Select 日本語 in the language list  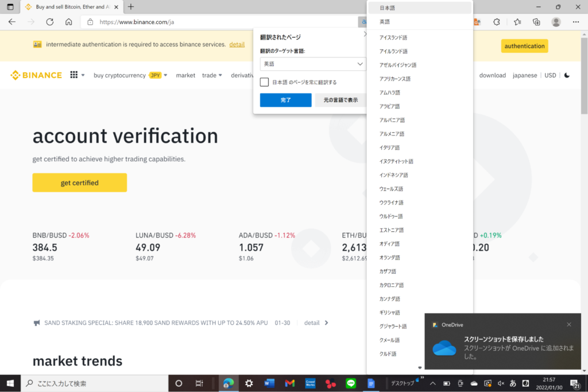420,8
